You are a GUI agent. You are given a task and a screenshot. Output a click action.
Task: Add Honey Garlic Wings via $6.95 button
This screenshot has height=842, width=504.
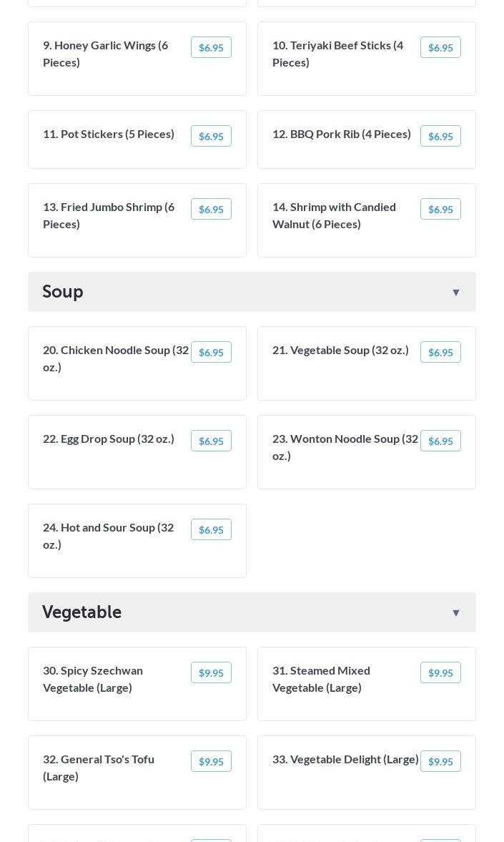pos(211,47)
